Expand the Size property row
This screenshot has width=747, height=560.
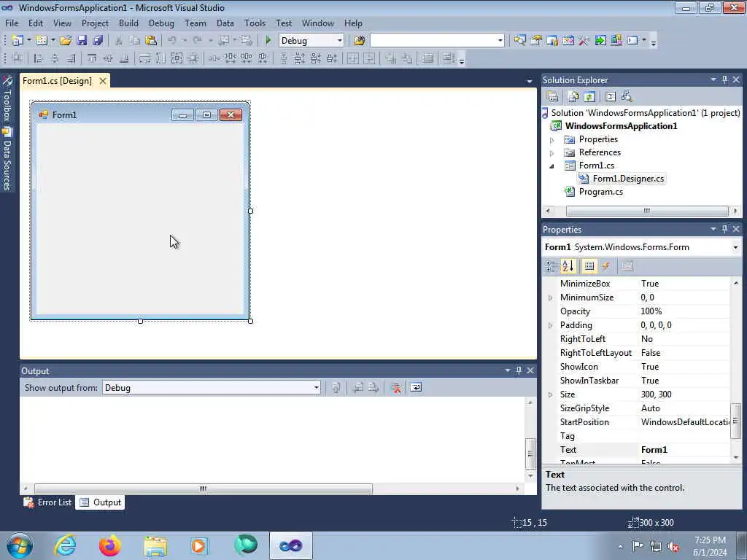pyautogui.click(x=551, y=394)
